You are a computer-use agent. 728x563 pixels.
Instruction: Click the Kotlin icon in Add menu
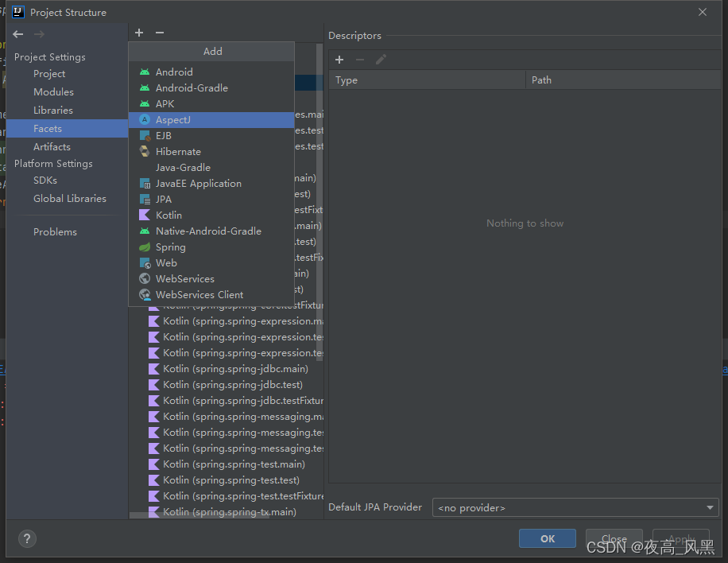[x=145, y=215]
